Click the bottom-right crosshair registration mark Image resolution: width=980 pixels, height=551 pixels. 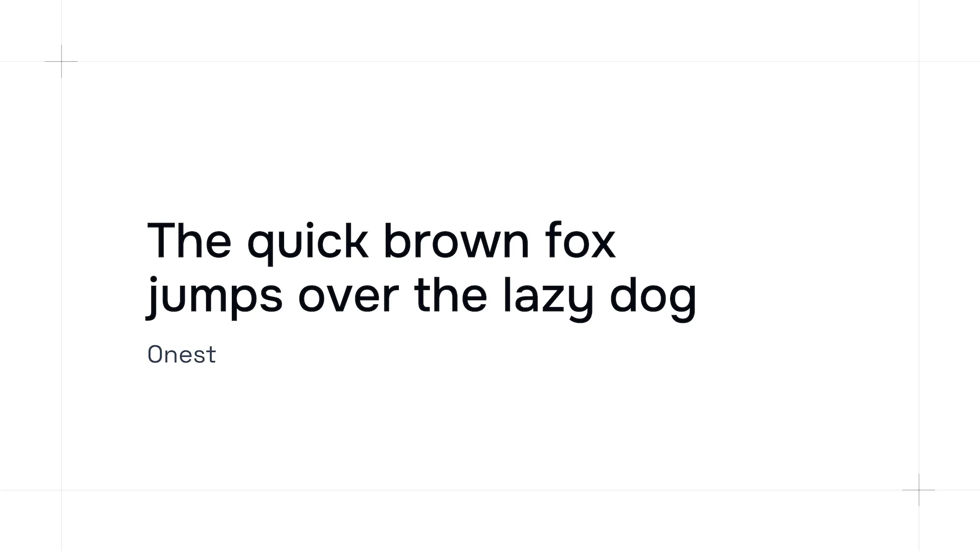coord(919,490)
